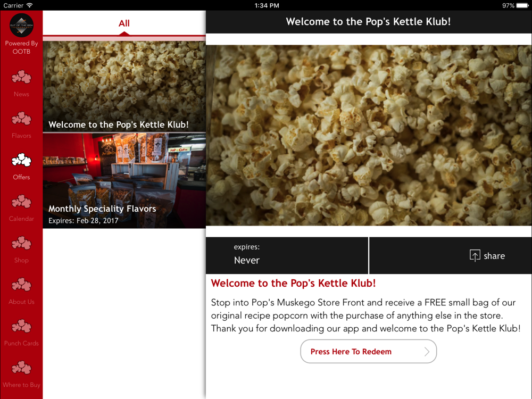Open the Flavors popcorn icon

tap(21, 119)
